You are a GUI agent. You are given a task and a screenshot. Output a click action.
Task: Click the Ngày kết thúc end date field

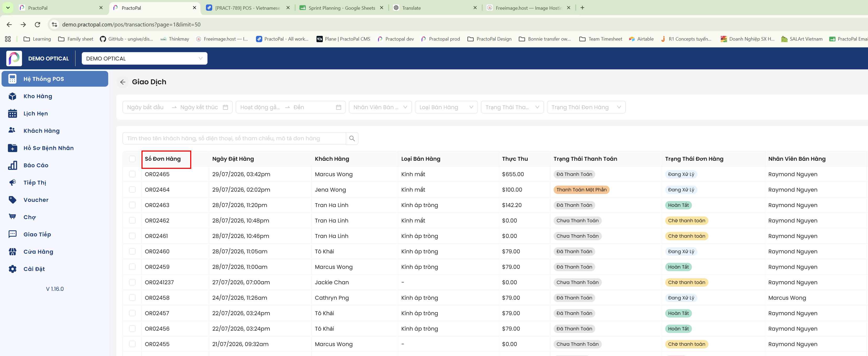199,107
